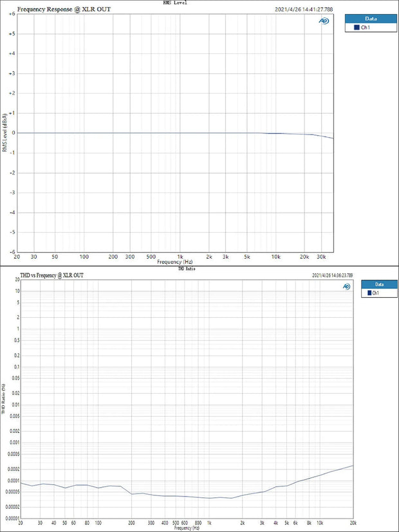Click the Data legend header of bottom graph

[379, 284]
